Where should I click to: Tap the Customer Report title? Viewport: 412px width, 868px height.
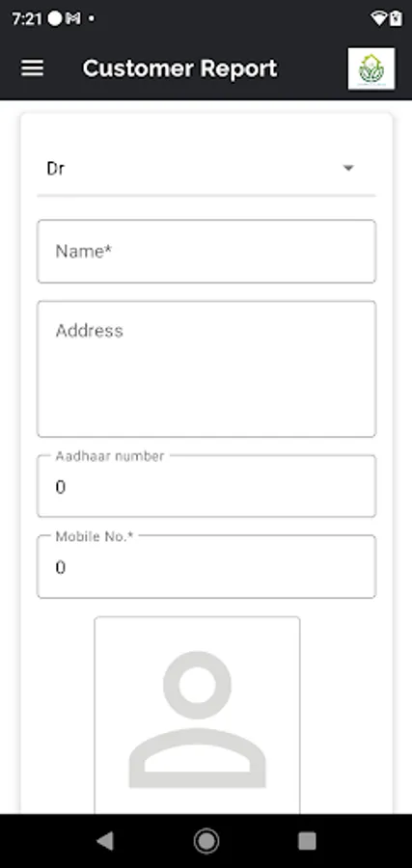[x=180, y=68]
